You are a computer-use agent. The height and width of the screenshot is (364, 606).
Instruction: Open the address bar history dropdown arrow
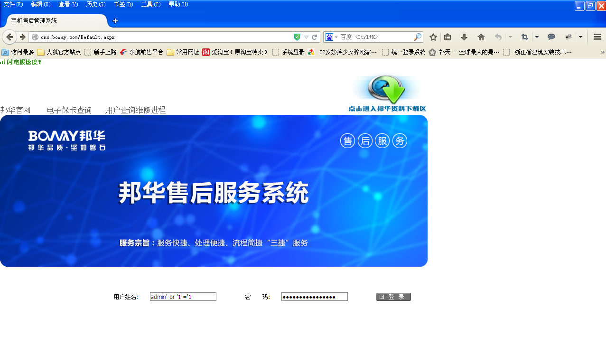point(306,37)
